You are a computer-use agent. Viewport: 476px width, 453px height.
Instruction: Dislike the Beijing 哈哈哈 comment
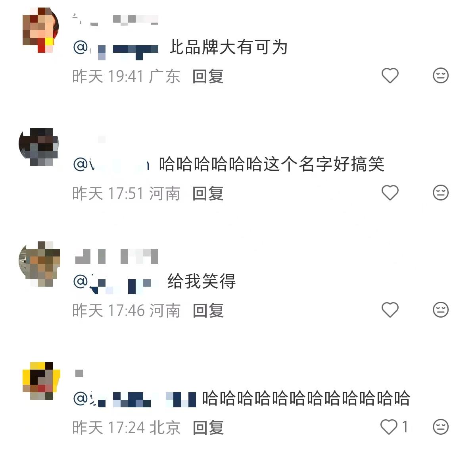(x=440, y=427)
